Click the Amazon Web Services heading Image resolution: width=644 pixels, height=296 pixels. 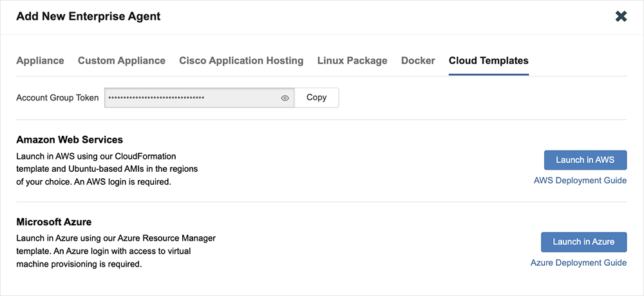click(x=70, y=140)
